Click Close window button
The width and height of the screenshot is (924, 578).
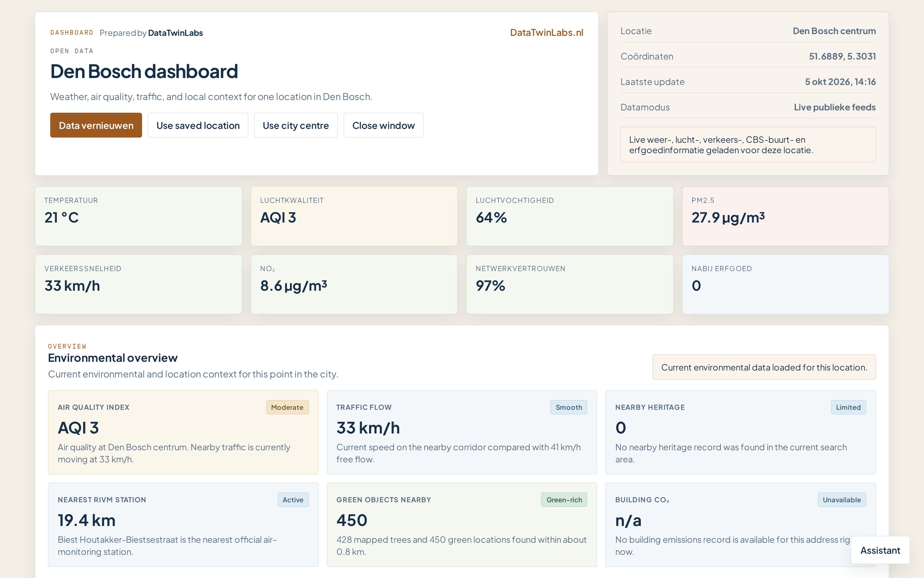click(x=383, y=125)
